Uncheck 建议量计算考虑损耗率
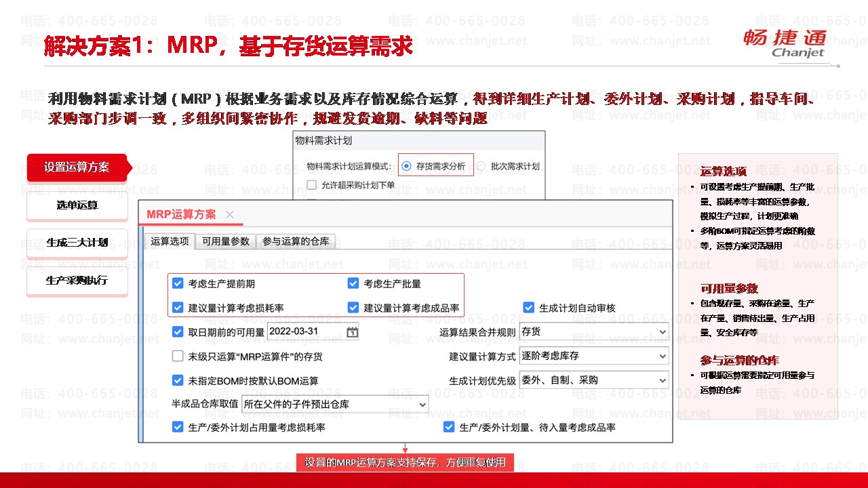Image resolution: width=868 pixels, height=488 pixels. pyautogui.click(x=178, y=308)
